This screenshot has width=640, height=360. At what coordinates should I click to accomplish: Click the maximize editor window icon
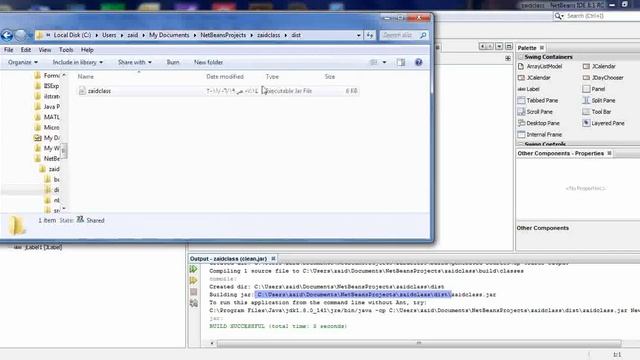509,47
